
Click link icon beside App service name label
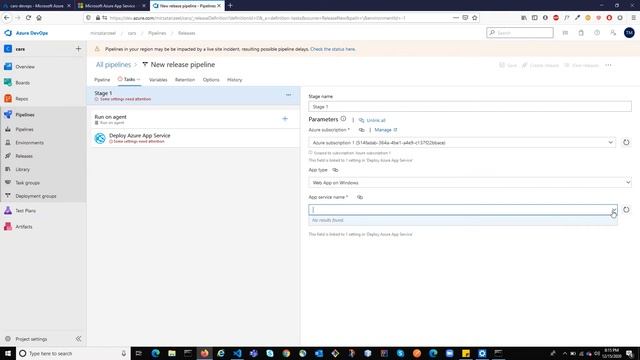pos(360,197)
